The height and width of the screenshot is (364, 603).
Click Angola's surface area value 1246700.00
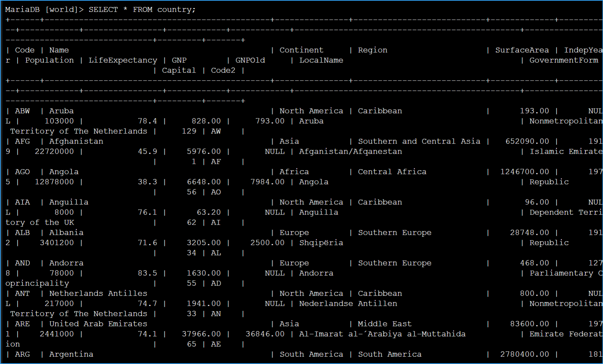tap(524, 172)
